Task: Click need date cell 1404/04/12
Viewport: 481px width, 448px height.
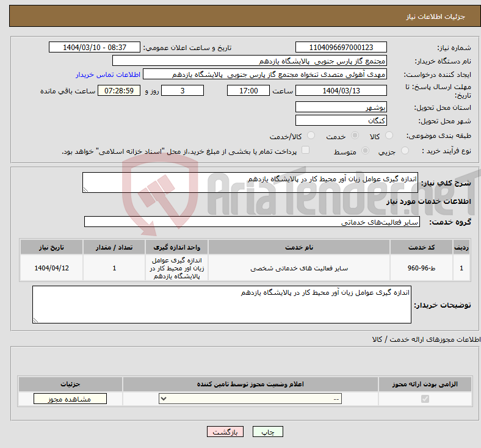Action: 51,268
